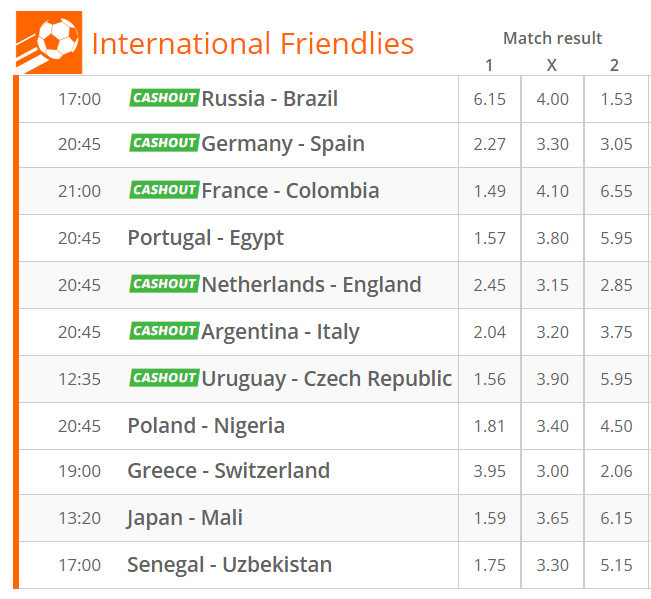Bet on Brazil win at 1.53
This screenshot has height=599, width=651.
[616, 99]
